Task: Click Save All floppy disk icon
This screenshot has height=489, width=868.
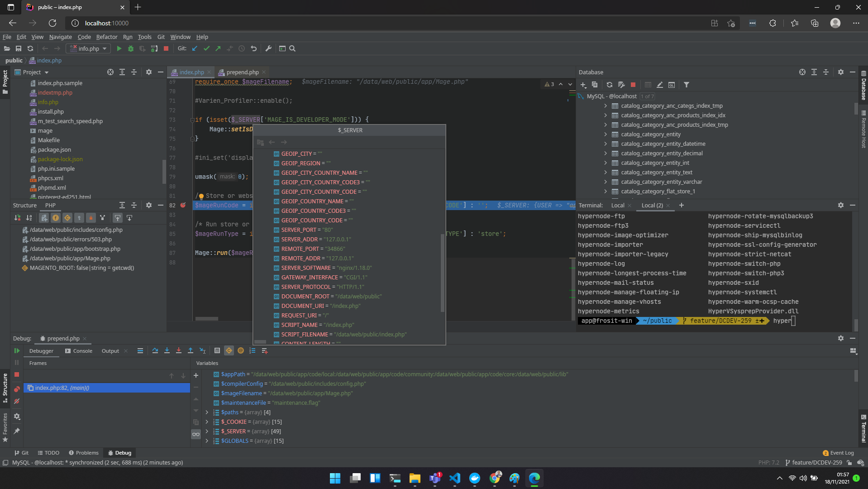Action: pos(19,48)
